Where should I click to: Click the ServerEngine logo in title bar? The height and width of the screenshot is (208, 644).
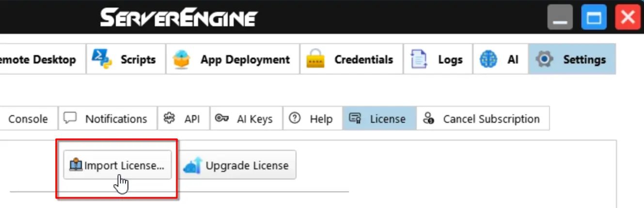pos(179,18)
